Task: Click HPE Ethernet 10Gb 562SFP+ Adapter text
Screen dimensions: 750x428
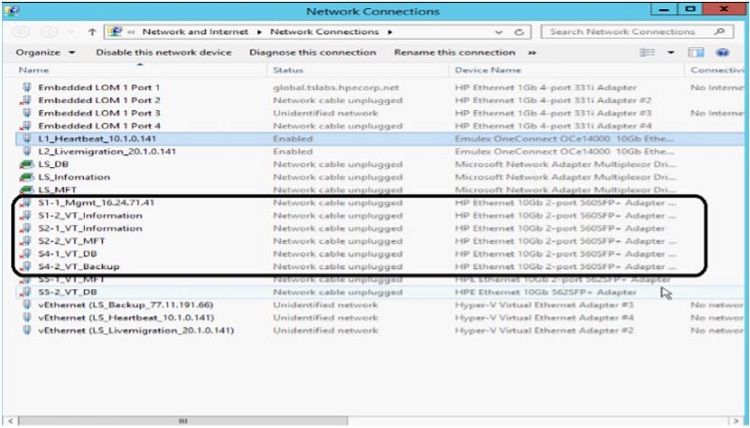Action: 546,292
